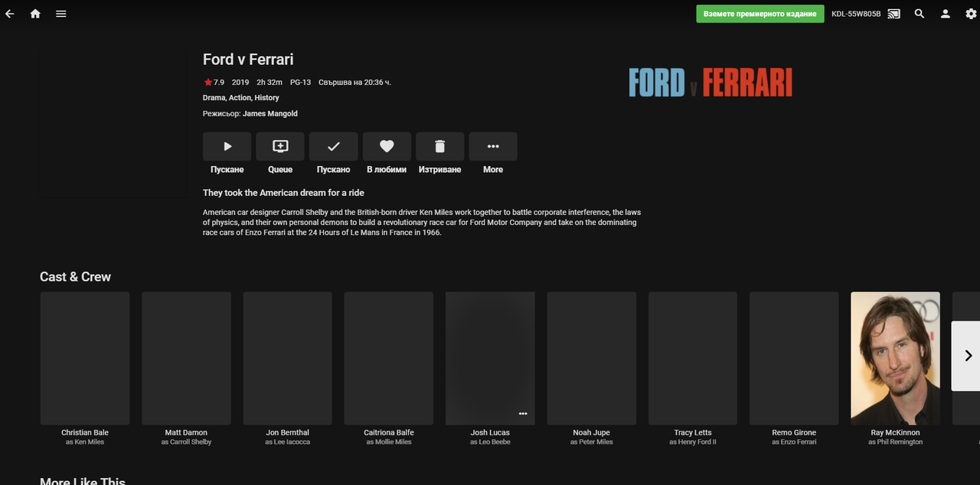Go back with the arrow icon
The image size is (980, 485).
(x=10, y=14)
